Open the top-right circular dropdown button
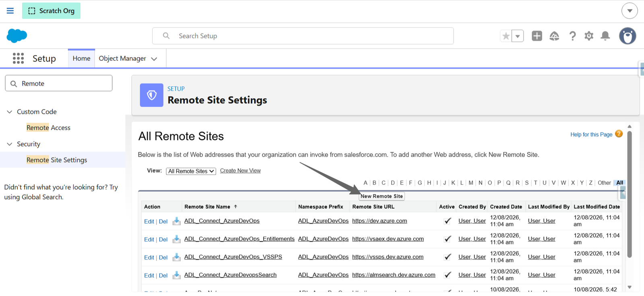This screenshot has height=296, width=644. point(630,11)
